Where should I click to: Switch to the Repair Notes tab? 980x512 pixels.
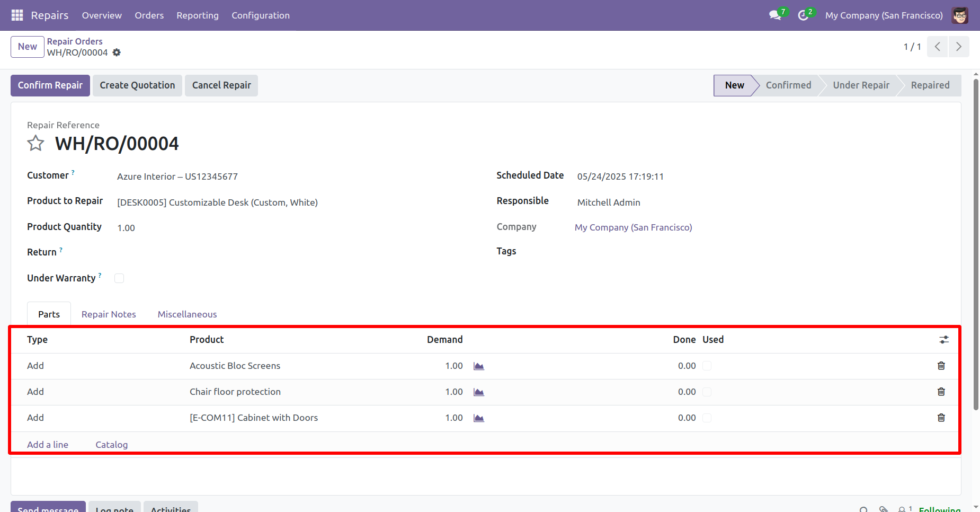[109, 314]
